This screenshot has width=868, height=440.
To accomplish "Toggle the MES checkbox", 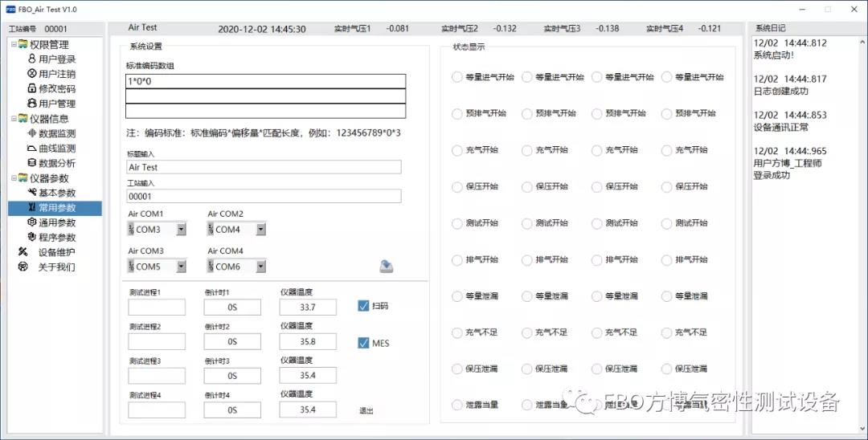I will point(363,343).
